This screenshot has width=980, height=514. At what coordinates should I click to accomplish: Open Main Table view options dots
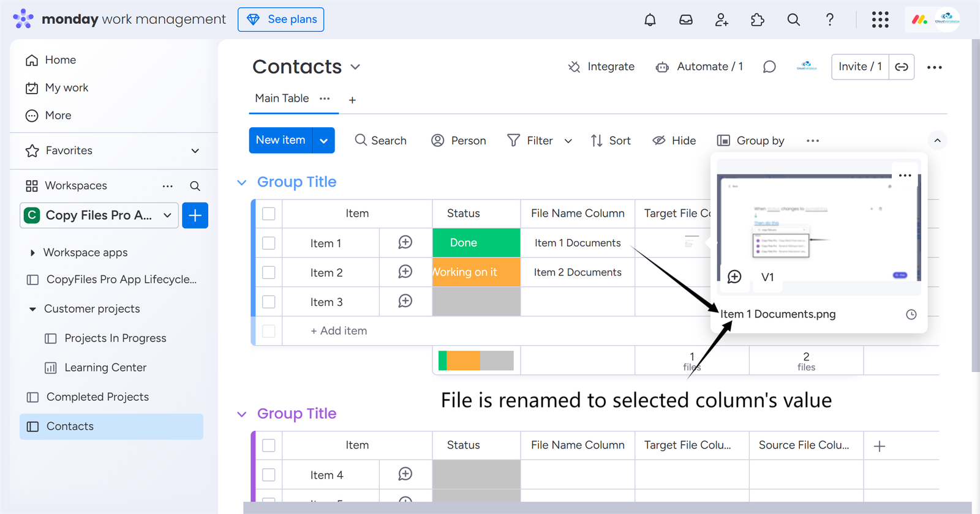click(325, 99)
